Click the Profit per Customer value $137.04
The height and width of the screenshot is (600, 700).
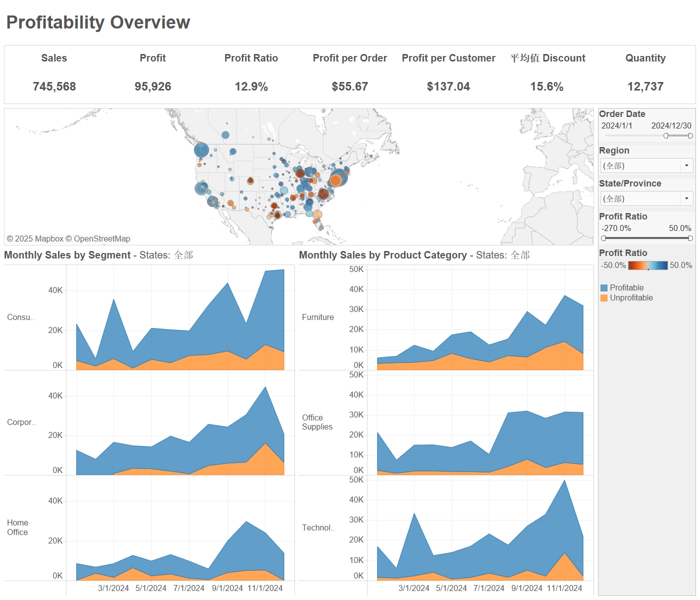(x=448, y=86)
